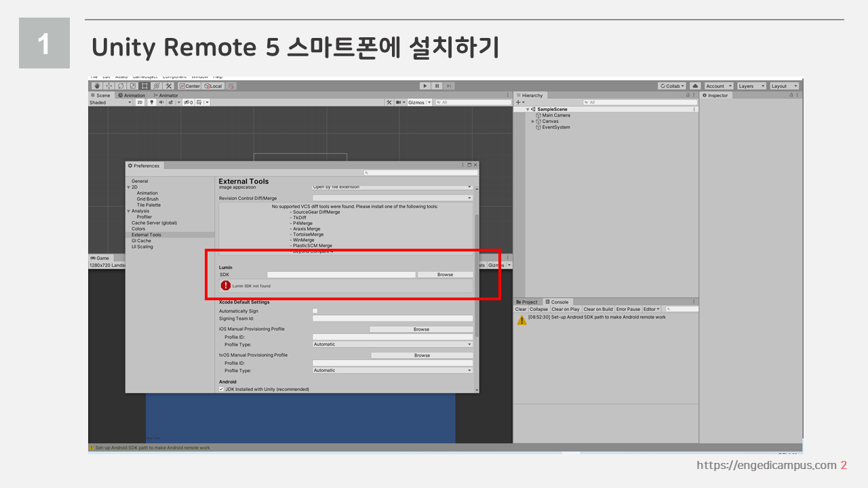Select the Hierarchy tab
The height and width of the screenshot is (488, 868).
click(x=530, y=96)
